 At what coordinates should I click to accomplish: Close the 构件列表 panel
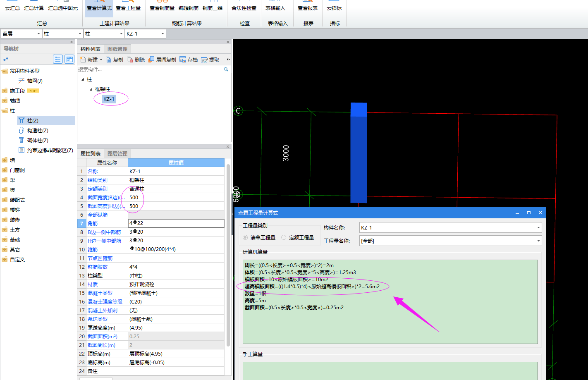pos(228,42)
